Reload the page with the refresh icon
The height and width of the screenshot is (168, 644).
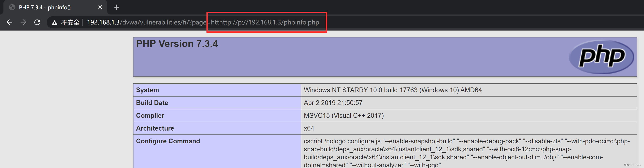(37, 22)
